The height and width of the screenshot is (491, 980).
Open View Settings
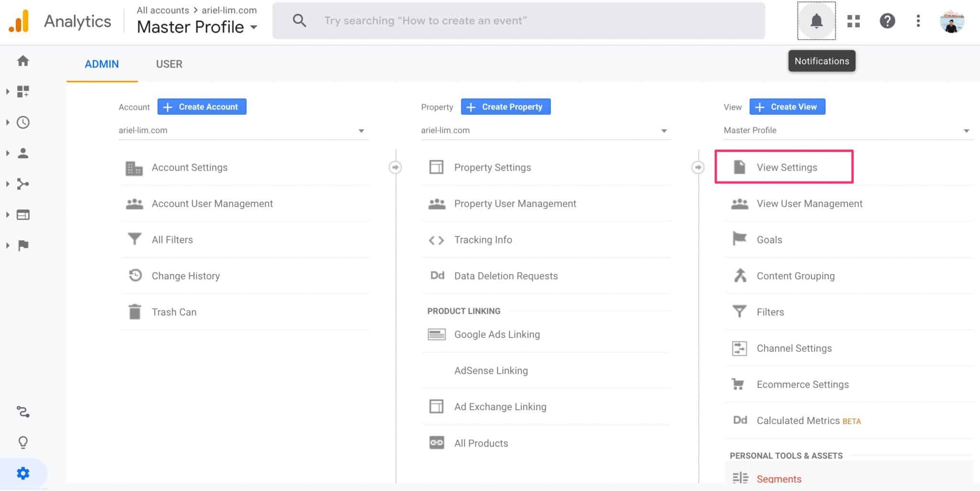tap(784, 167)
